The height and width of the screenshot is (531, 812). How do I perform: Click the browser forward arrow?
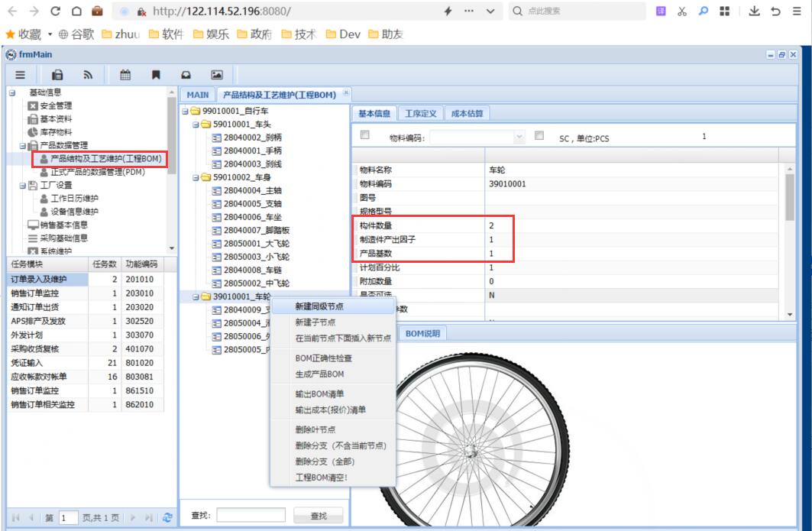tap(34, 11)
